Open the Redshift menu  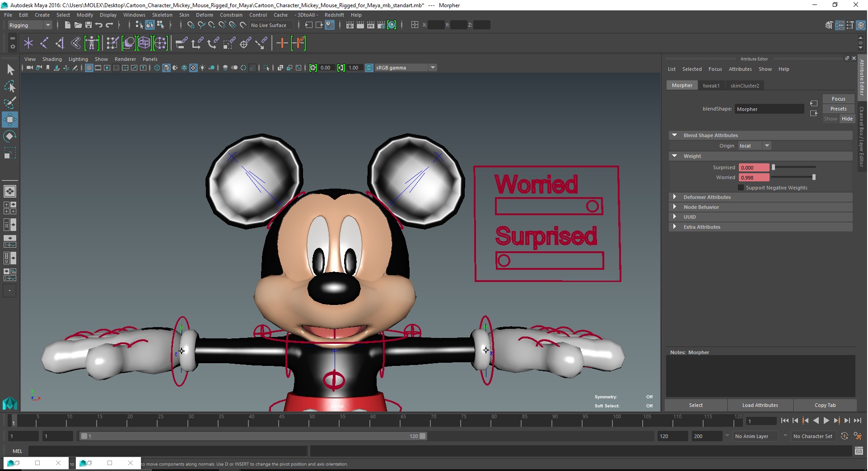[x=334, y=15]
